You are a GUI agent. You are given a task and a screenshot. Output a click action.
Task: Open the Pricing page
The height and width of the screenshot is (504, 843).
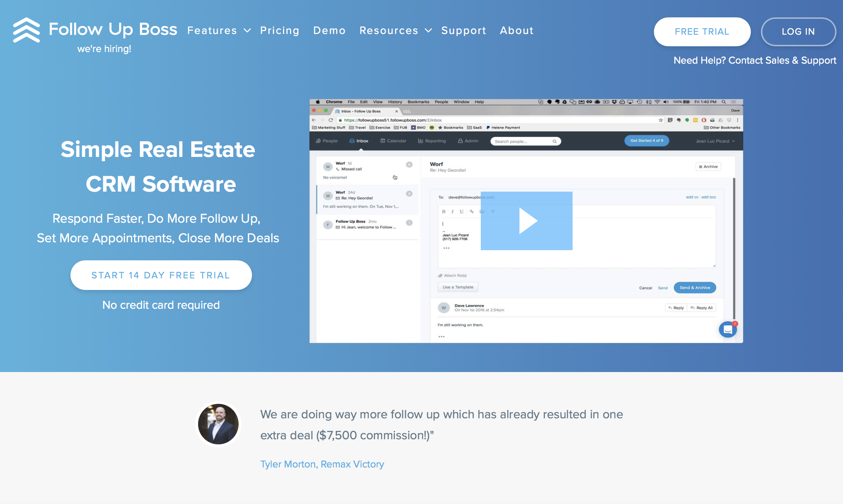tap(280, 31)
